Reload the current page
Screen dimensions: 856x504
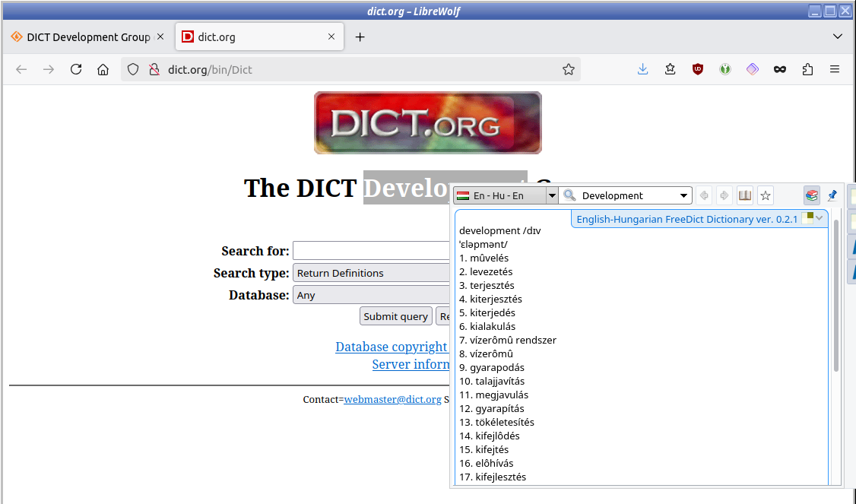tap(76, 69)
